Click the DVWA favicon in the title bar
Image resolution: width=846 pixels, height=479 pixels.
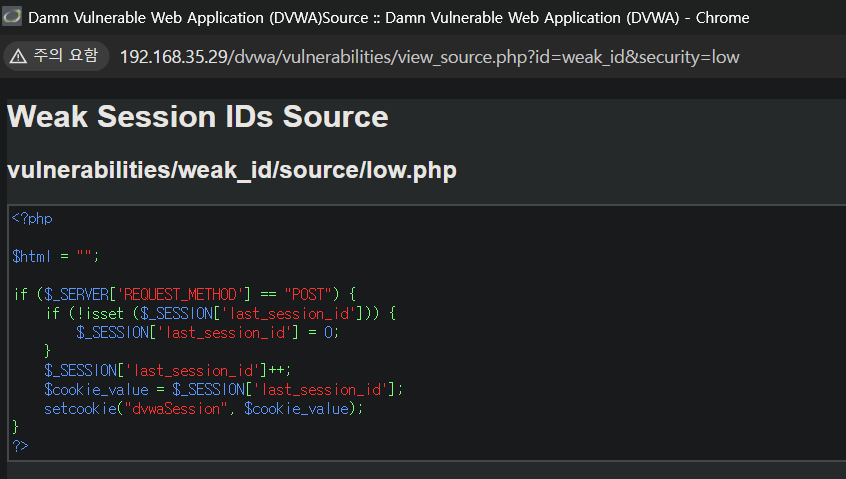[12, 17]
